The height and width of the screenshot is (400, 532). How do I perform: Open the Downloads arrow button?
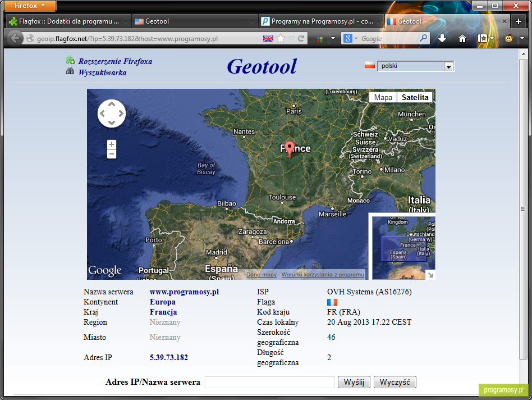click(x=442, y=38)
